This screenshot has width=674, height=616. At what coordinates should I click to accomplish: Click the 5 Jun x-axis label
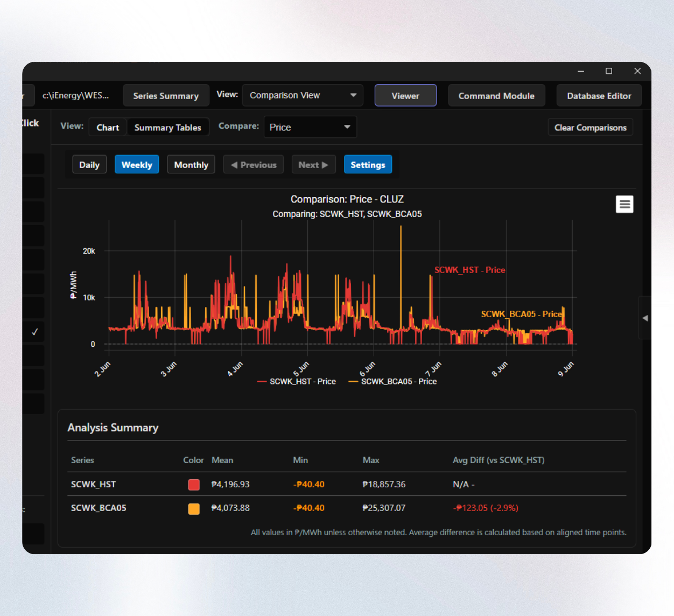(301, 369)
